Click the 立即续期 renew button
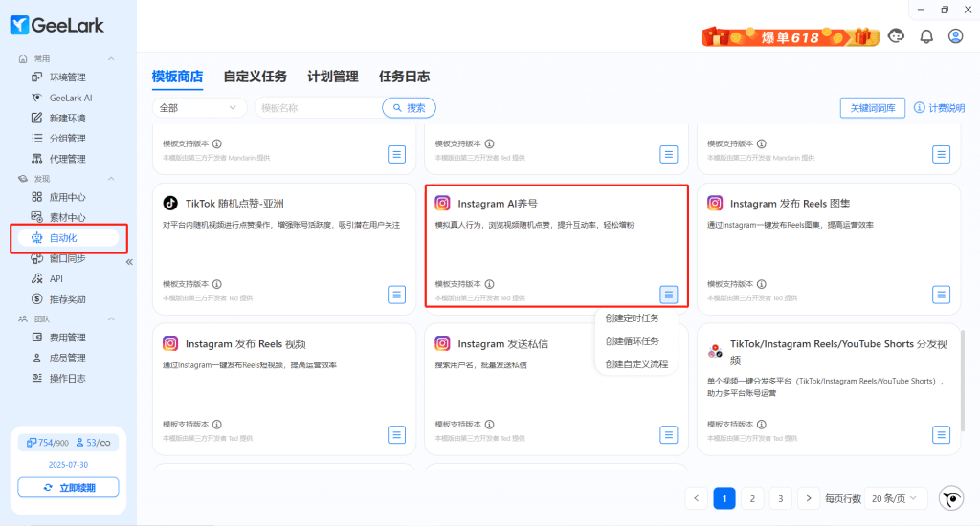This screenshot has width=980, height=526. point(68,488)
